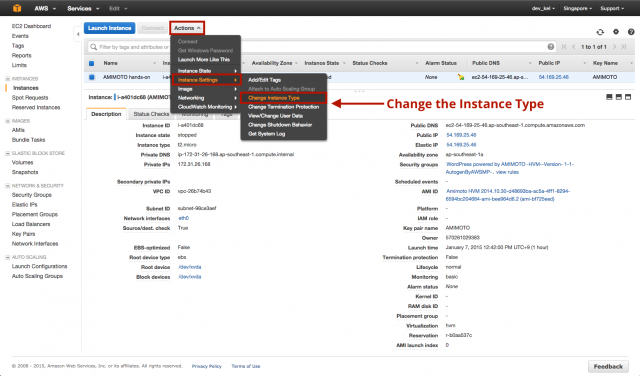Maximize the details pane layout icon

[628, 97]
